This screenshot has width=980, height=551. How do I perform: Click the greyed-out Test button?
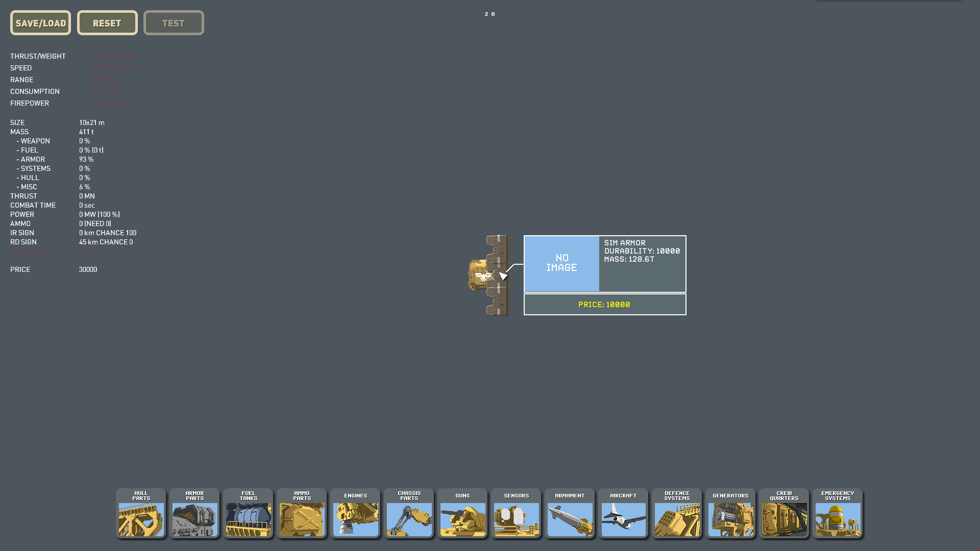(x=174, y=23)
